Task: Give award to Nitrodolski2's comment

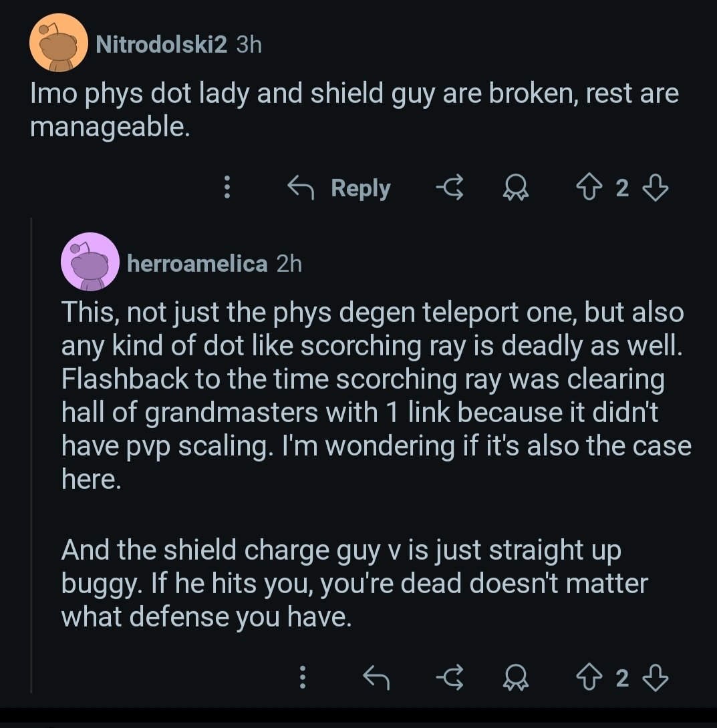Action: (515, 188)
